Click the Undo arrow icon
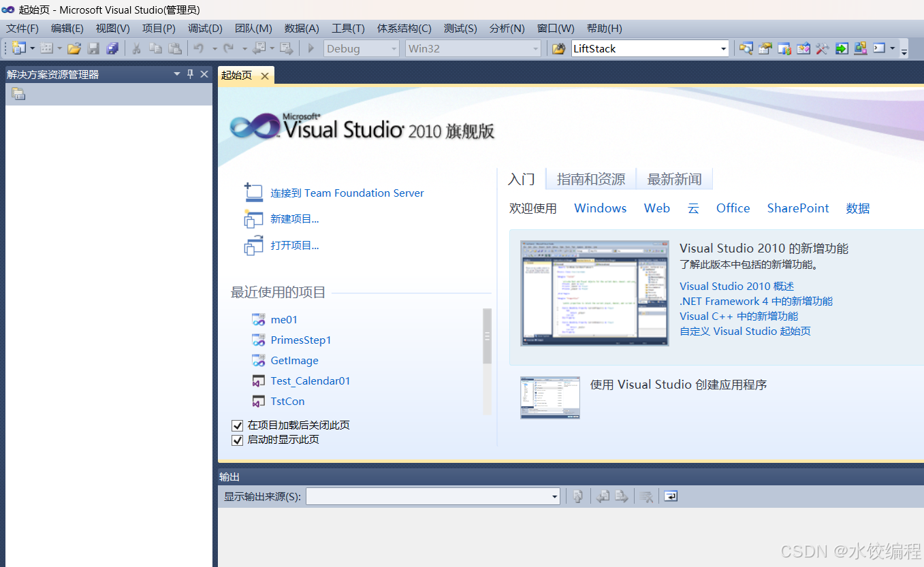Image resolution: width=924 pixels, height=567 pixels. click(199, 48)
